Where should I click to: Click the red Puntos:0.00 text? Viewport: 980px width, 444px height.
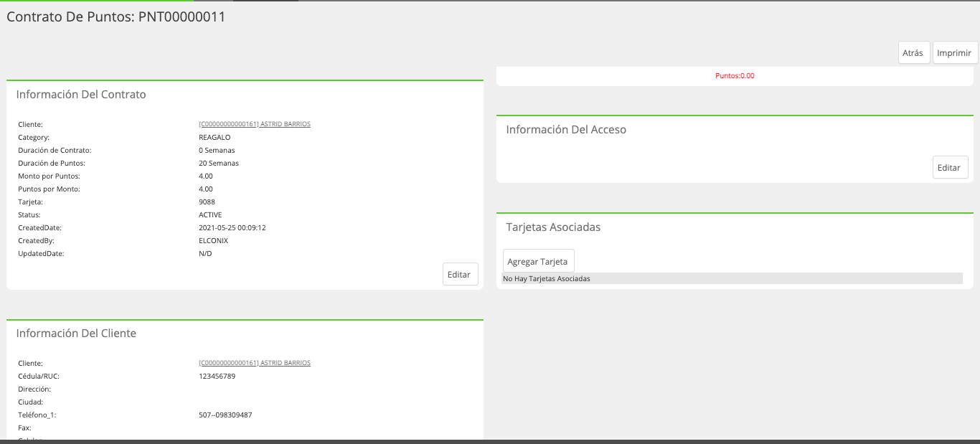click(x=735, y=76)
